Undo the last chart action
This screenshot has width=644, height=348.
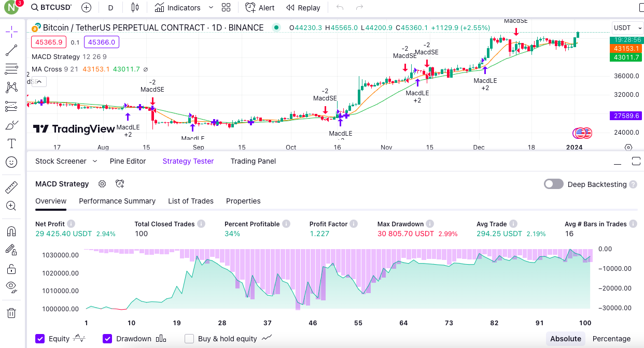tap(340, 8)
